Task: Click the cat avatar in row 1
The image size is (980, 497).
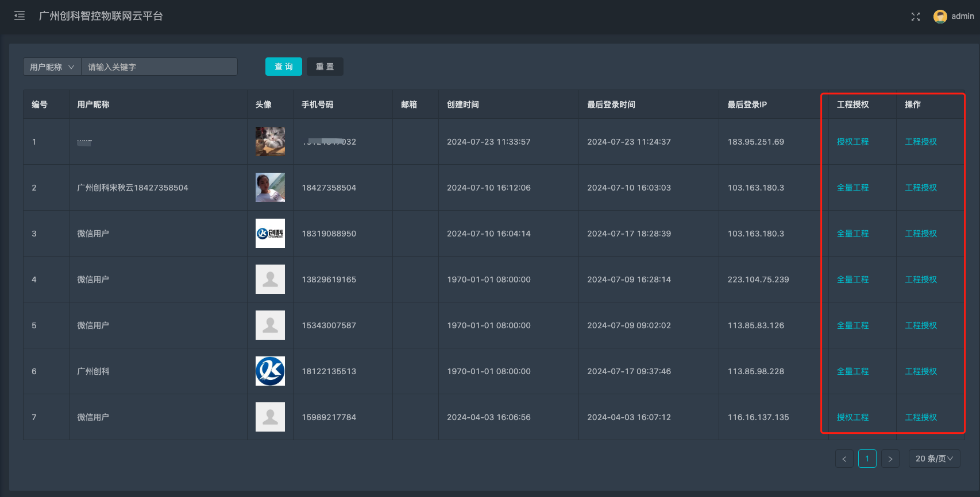Action: [x=270, y=142]
